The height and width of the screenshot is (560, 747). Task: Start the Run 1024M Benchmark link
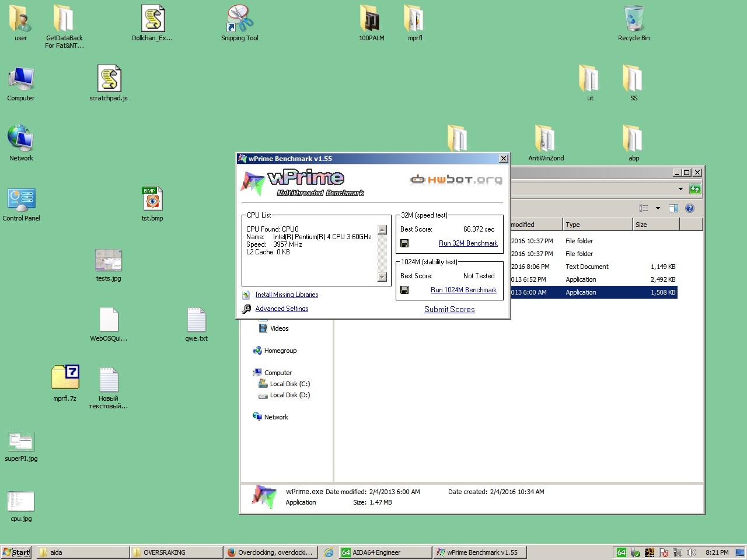coord(463,290)
